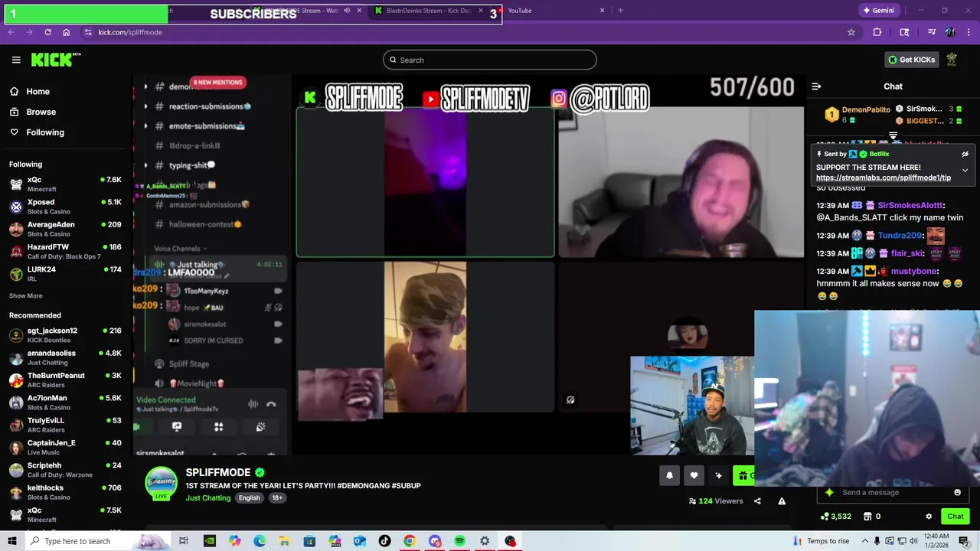980x551 pixels.
Task: Focus the Kick search box
Action: (x=490, y=60)
